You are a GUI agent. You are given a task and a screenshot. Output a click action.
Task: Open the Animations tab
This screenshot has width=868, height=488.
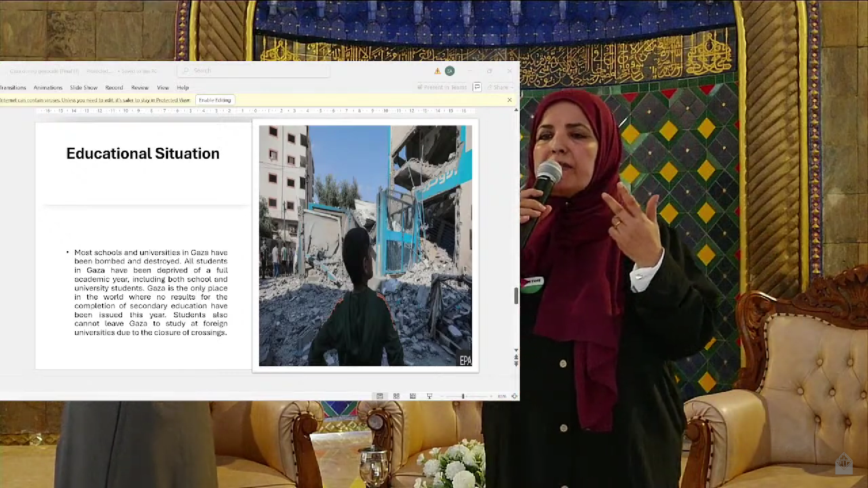pyautogui.click(x=48, y=88)
